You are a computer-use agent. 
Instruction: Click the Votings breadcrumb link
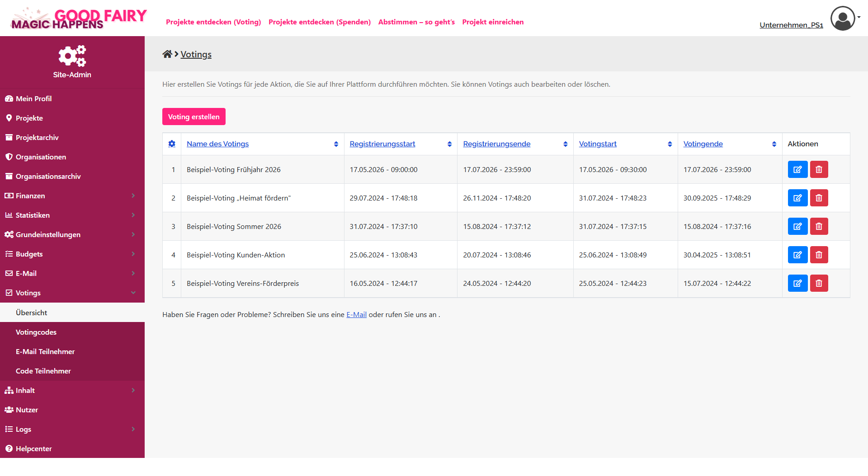[196, 54]
